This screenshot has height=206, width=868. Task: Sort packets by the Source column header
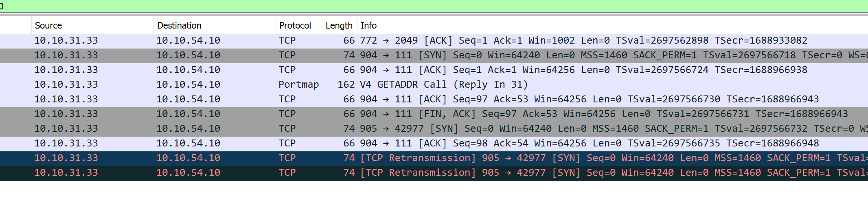click(x=48, y=25)
